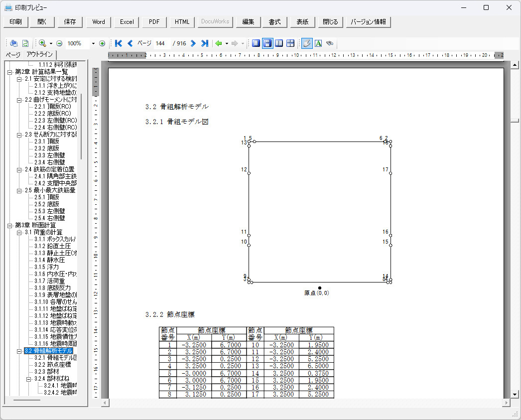Click the zoom out magnifier icon
Image resolution: width=521 pixels, height=420 pixels.
pos(59,43)
